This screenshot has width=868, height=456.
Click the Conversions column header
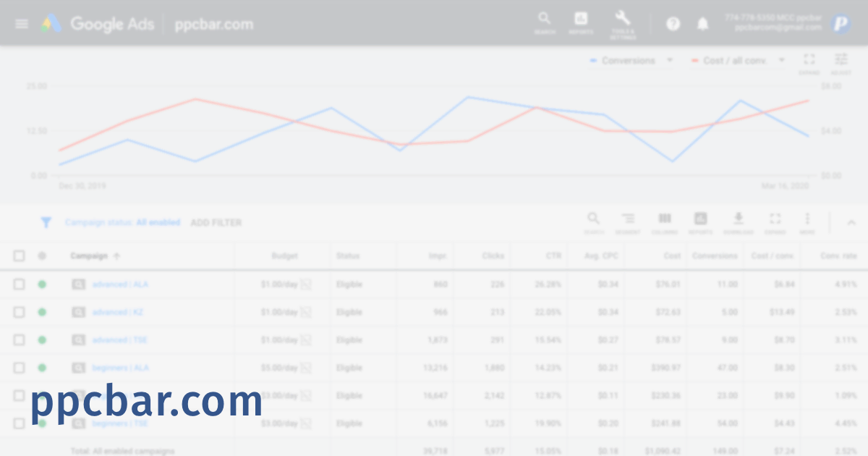715,256
